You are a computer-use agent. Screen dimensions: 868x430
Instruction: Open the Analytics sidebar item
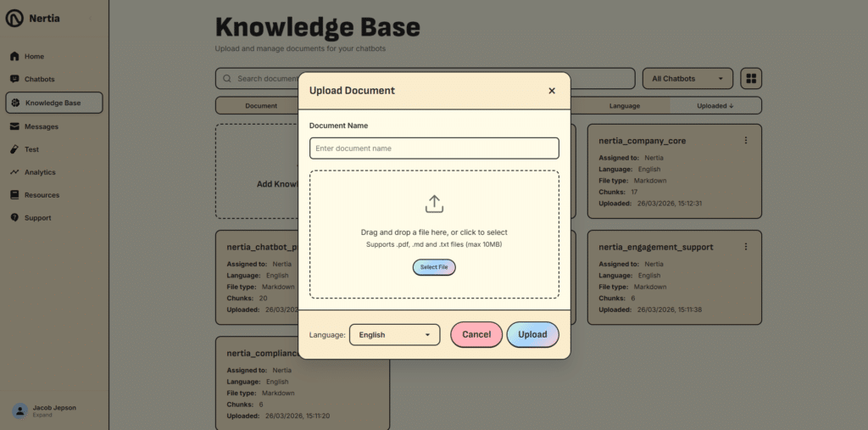point(53,172)
